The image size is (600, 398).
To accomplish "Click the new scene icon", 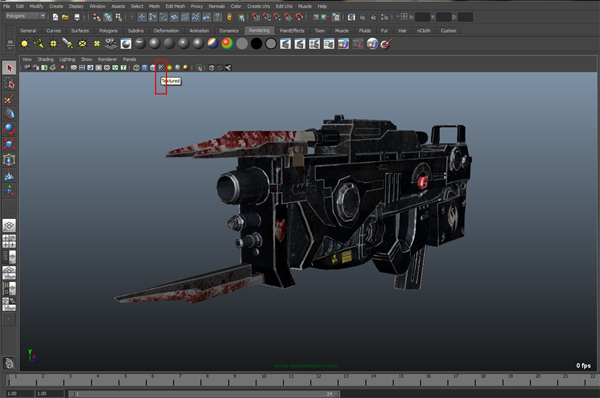I will tap(55, 17).
